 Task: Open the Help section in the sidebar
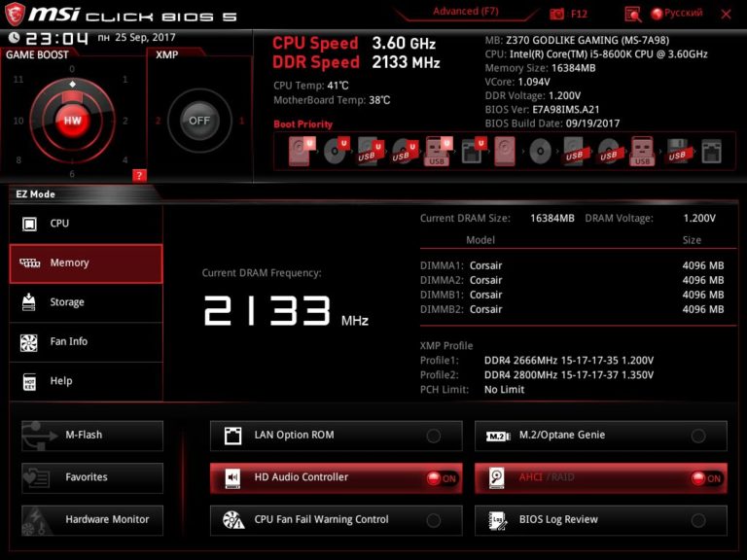click(87, 381)
